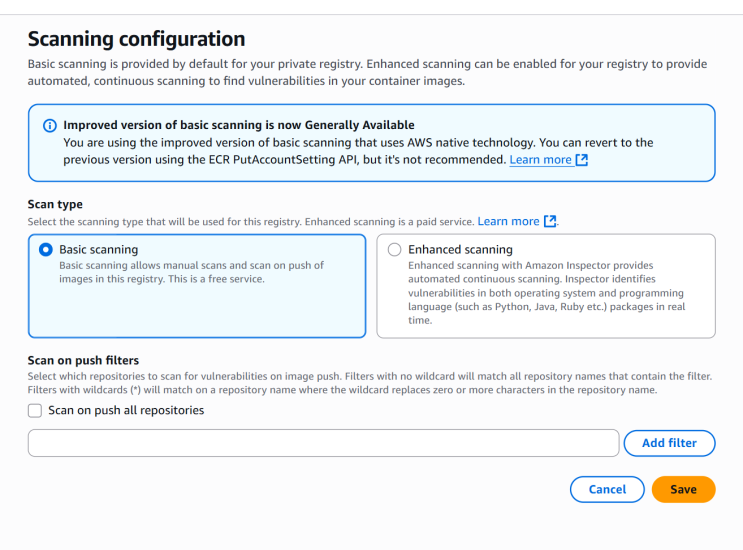Click the info icon in the blue banner

[x=50, y=126]
